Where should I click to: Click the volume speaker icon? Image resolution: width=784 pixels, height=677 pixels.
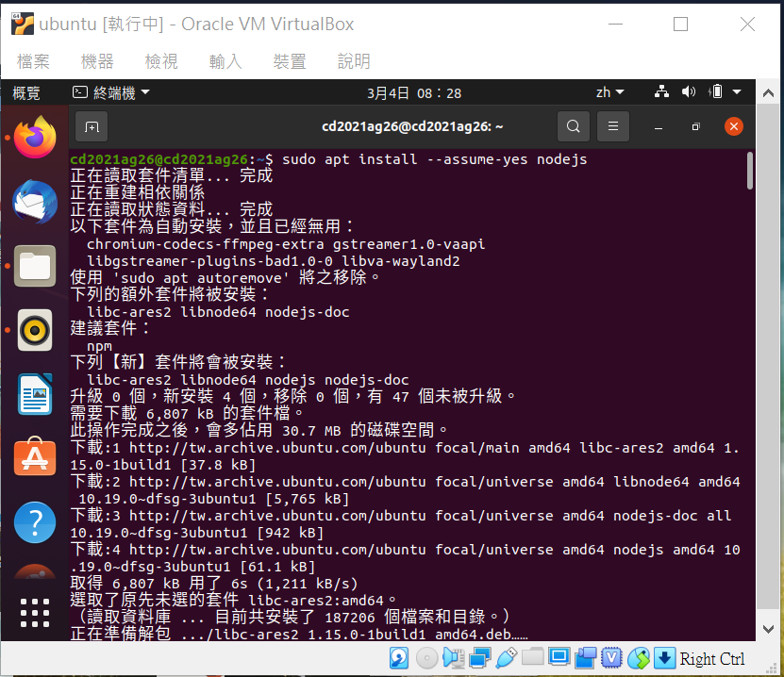[689, 91]
